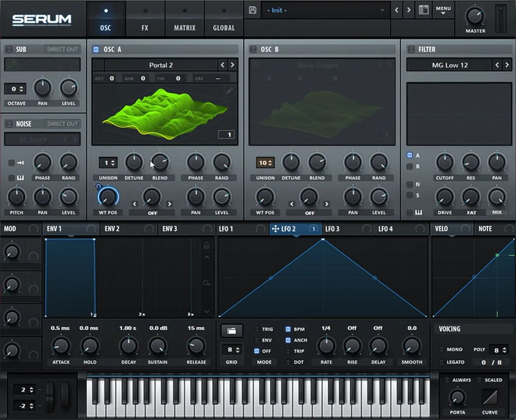Click the portamento curve shape box
The height and width of the screenshot is (420, 516).
coord(490,397)
